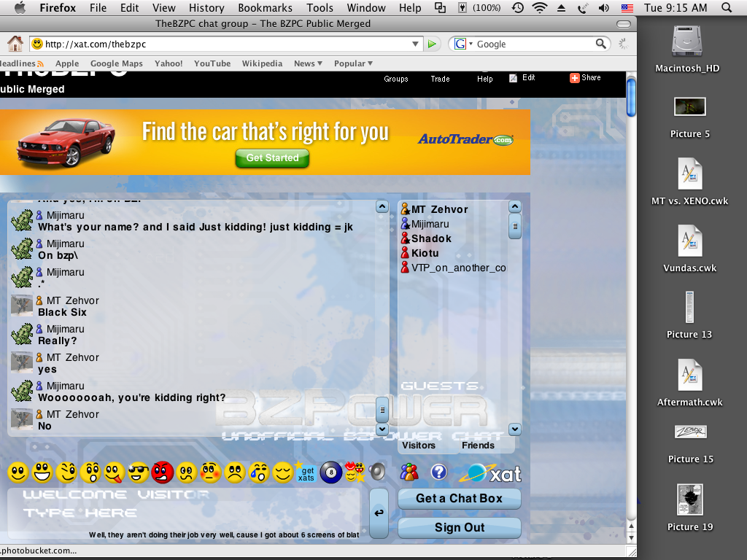This screenshot has width=747, height=560.
Task: Toggle the chat sound speaker icon
Action: [377, 472]
